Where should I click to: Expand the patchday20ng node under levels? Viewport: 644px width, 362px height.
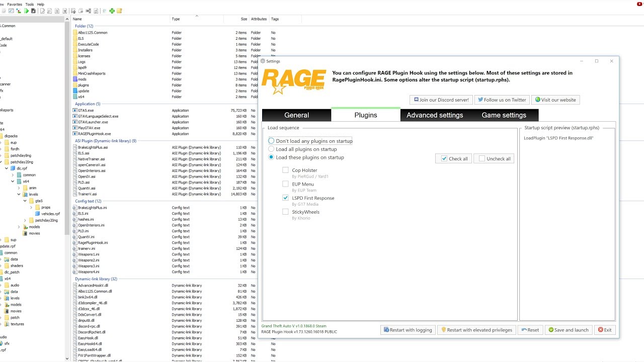point(25,220)
